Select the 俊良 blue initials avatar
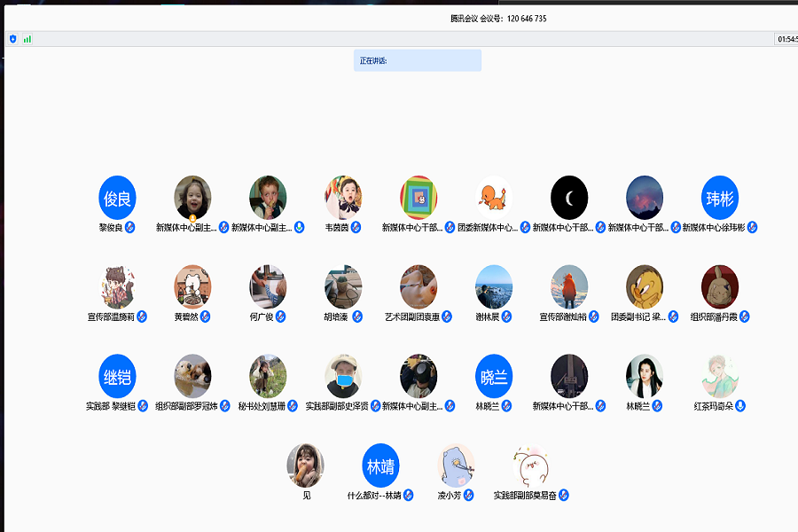The height and width of the screenshot is (532, 798). point(117,198)
